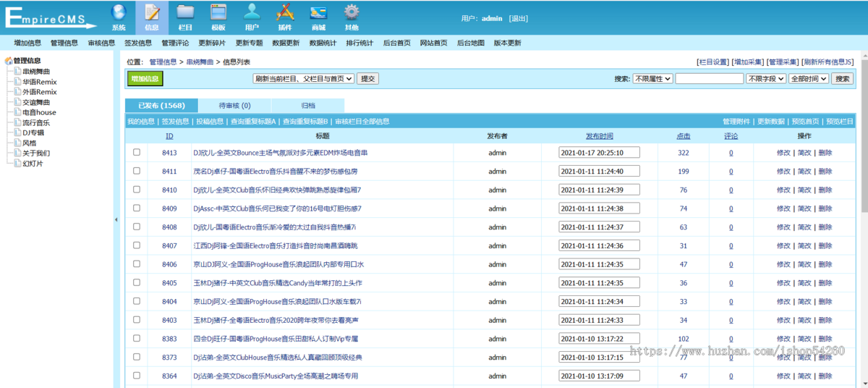The width and height of the screenshot is (868, 388).
Task: Click the green 增加信息 button
Action: click(145, 79)
